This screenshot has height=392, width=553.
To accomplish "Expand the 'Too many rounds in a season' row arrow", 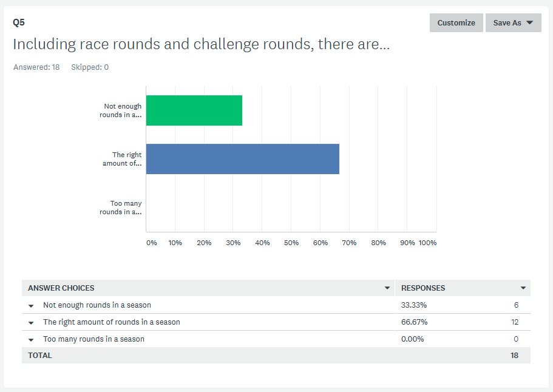I will point(31,340).
